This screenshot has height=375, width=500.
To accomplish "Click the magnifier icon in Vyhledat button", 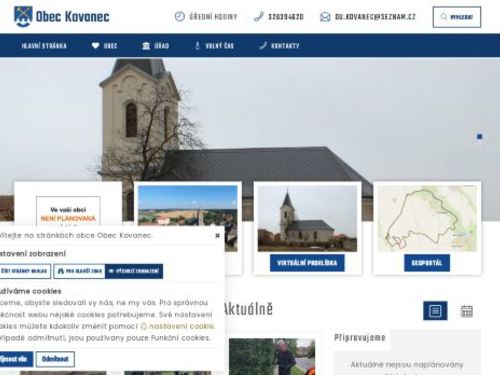I will click(444, 16).
